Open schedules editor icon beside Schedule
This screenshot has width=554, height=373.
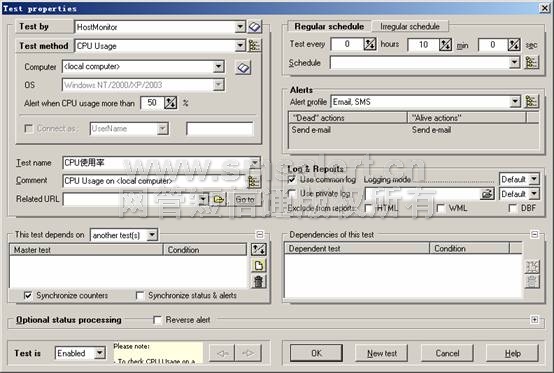click(x=531, y=63)
